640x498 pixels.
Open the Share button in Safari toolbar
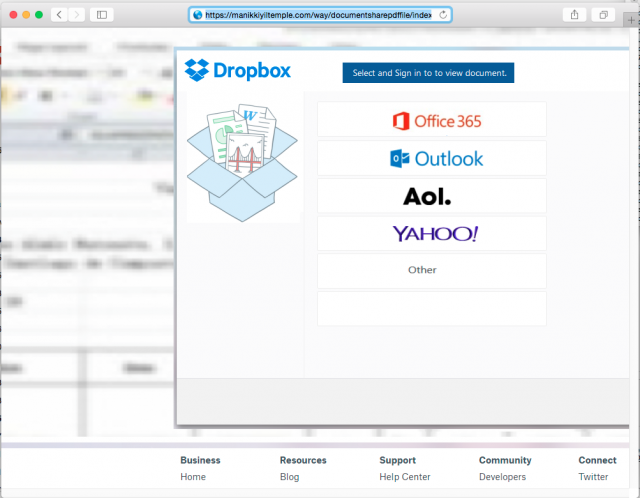(574, 15)
